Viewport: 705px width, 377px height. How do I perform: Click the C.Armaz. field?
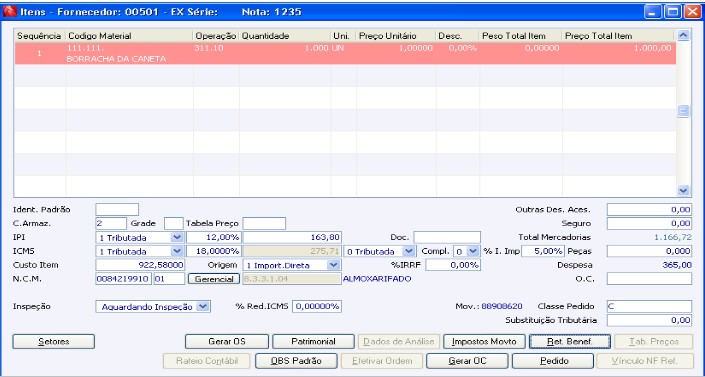coord(111,223)
